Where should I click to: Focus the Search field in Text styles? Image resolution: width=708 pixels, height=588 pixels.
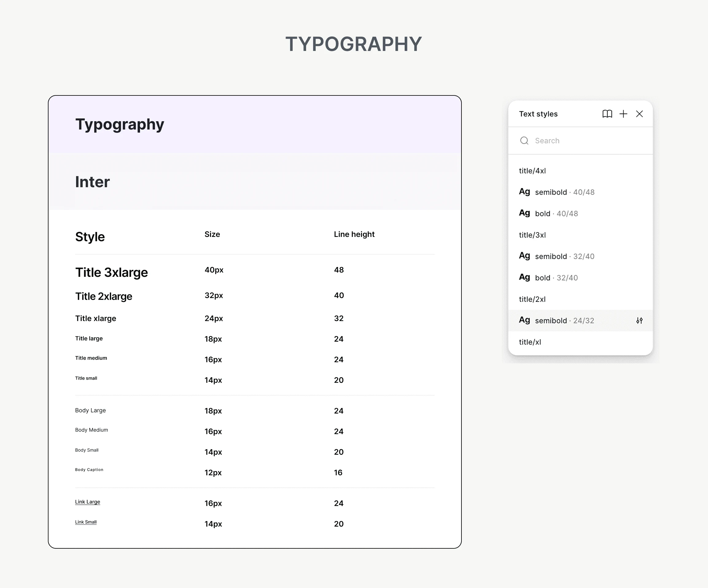pyautogui.click(x=580, y=141)
